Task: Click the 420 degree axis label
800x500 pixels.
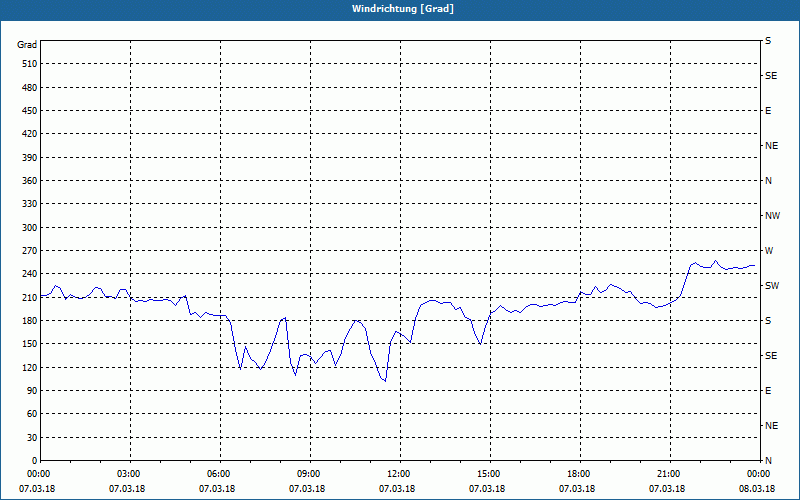Action: [x=29, y=134]
